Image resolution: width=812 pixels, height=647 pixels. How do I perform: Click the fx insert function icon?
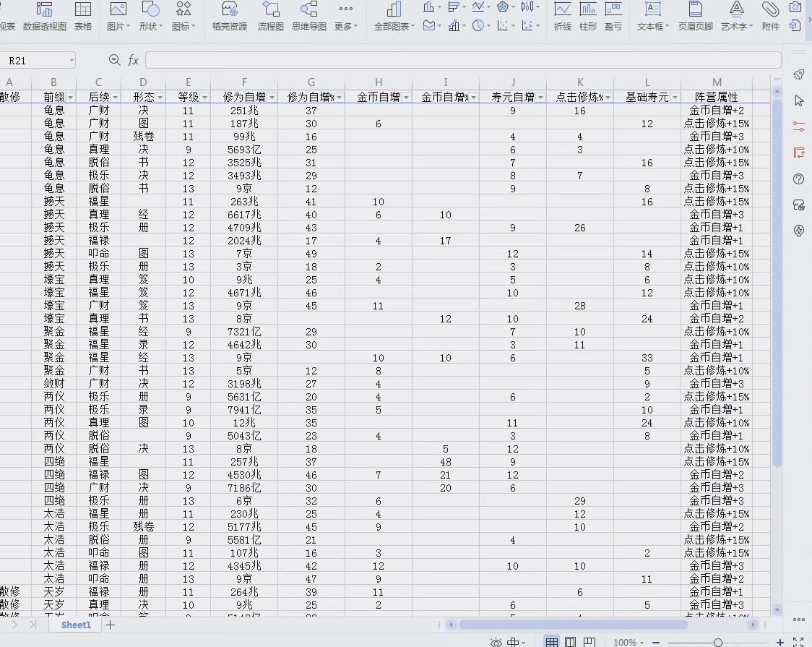click(x=133, y=60)
